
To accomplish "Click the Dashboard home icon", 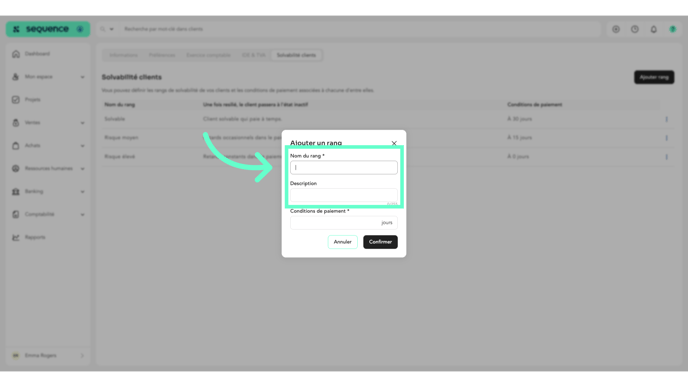I will coord(16,54).
